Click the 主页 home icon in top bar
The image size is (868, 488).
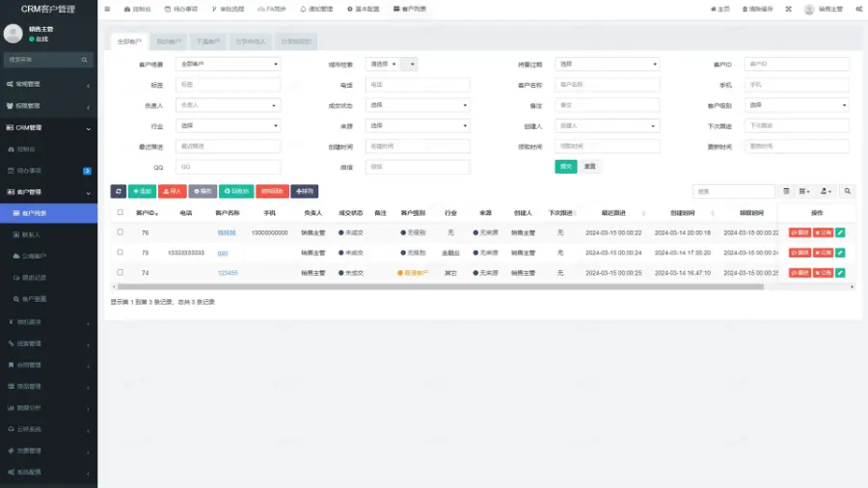click(719, 9)
